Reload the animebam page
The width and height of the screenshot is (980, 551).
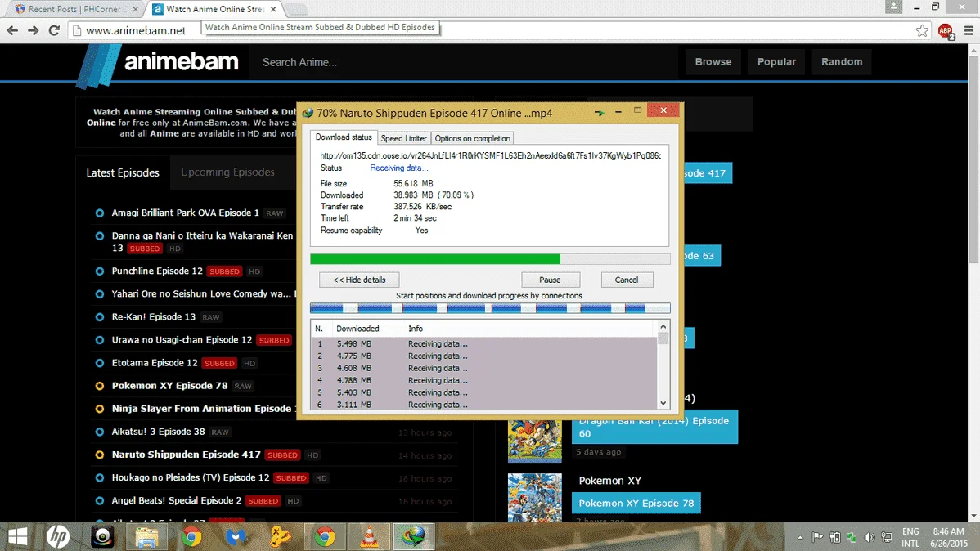pos(54,30)
